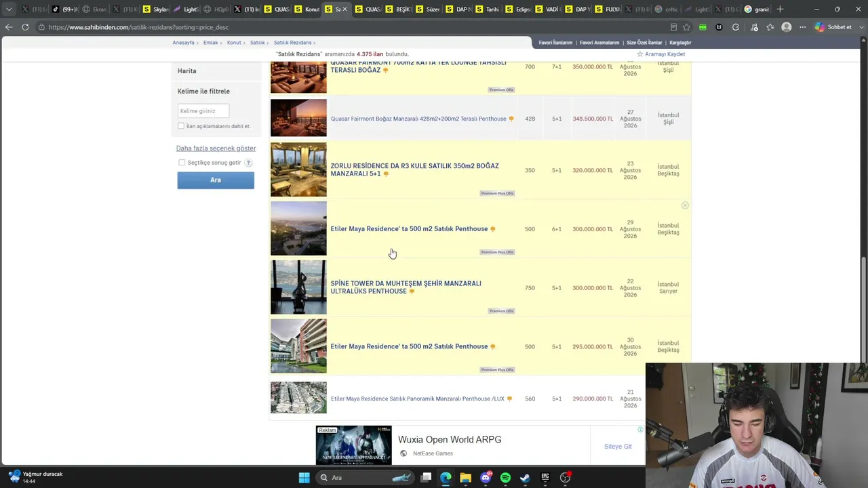The width and height of the screenshot is (868, 488).
Task: Switch to the FULYA browser tab
Action: 609,9
